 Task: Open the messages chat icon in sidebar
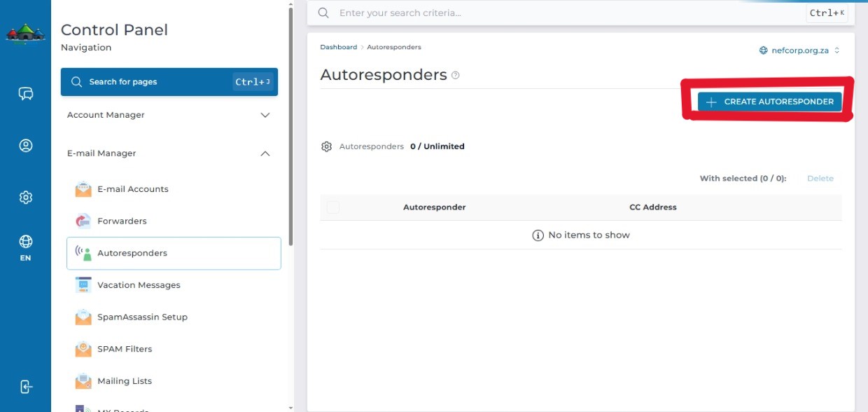point(26,94)
